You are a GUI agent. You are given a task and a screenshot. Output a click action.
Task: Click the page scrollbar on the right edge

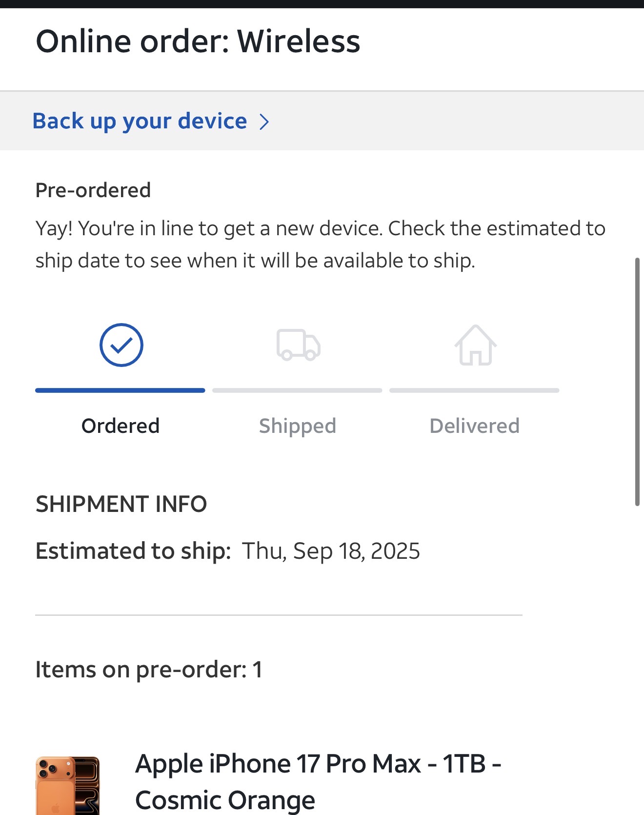click(x=637, y=382)
